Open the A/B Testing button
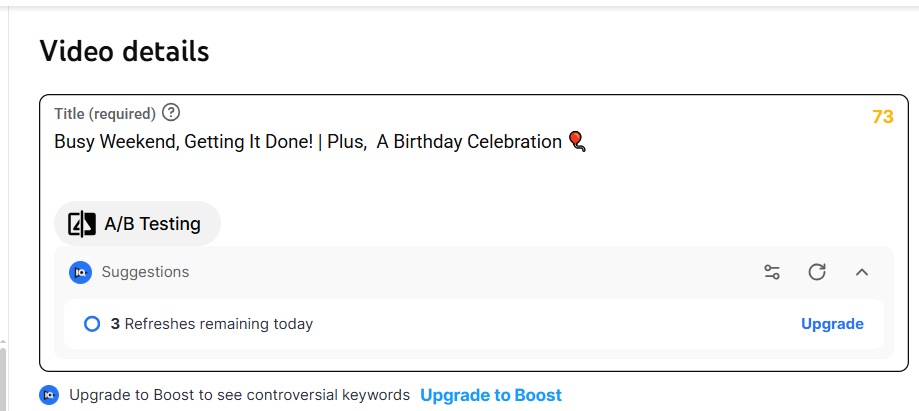919x411 pixels. (x=138, y=224)
